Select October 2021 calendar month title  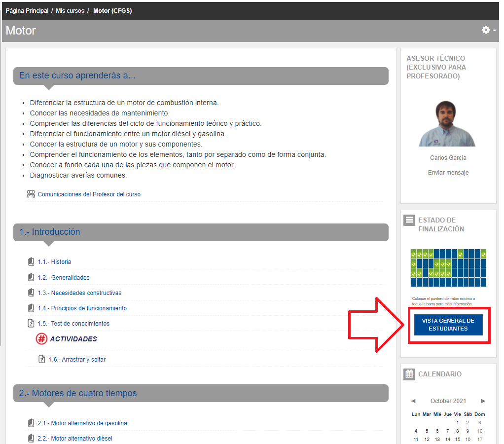click(448, 401)
